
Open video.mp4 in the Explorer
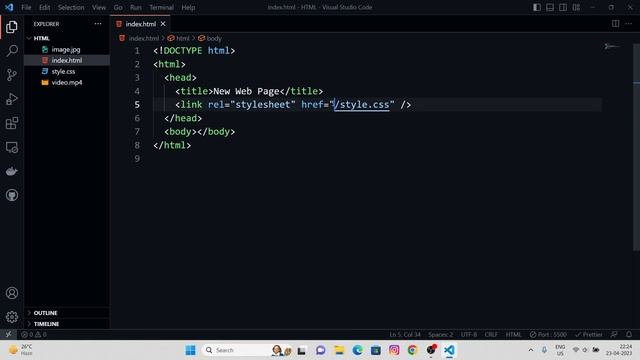tap(67, 82)
